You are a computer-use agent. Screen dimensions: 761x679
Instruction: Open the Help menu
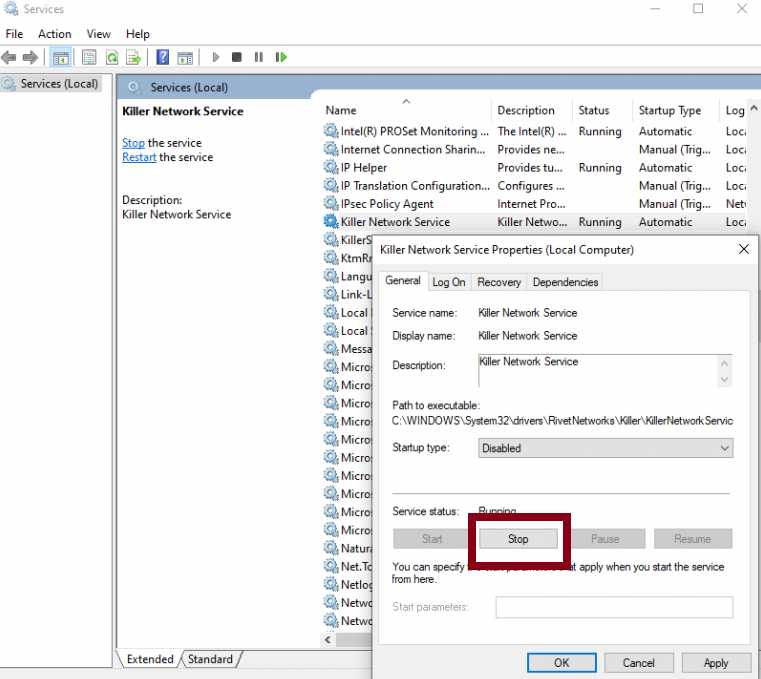tap(138, 34)
